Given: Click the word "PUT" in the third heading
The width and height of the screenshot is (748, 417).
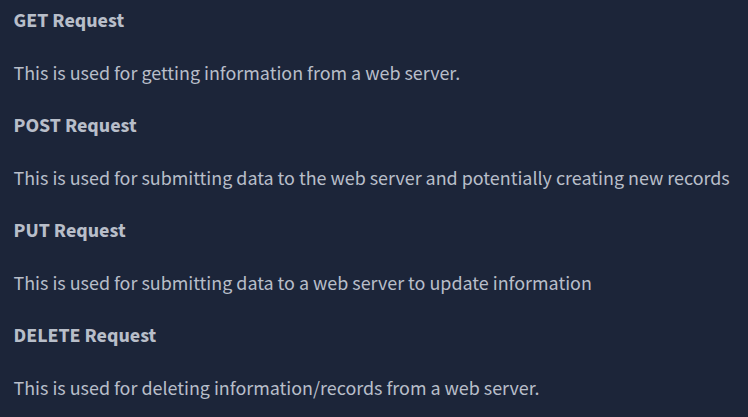Looking at the screenshot, I should coord(32,230).
